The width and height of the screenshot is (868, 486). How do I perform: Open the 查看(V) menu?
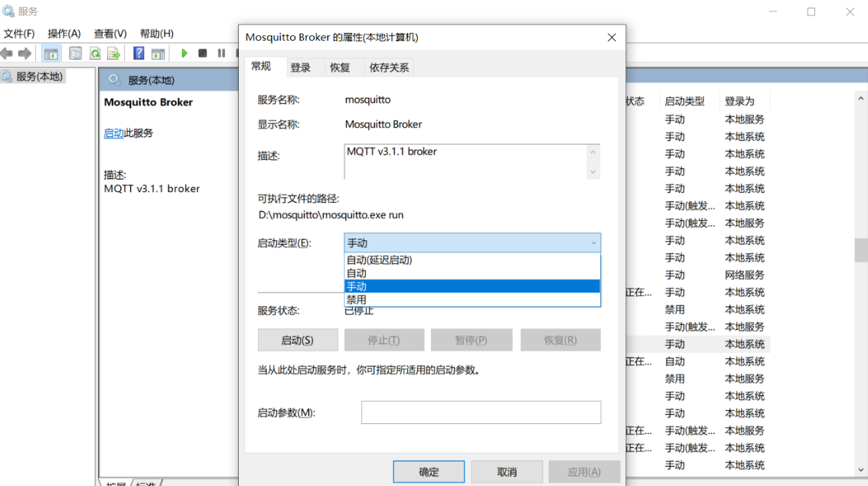tap(110, 34)
